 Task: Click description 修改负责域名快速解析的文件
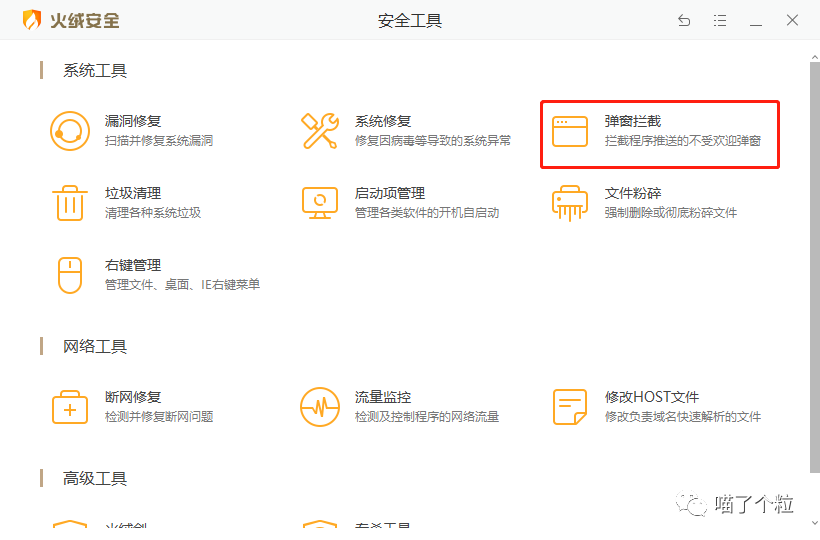[x=683, y=417]
